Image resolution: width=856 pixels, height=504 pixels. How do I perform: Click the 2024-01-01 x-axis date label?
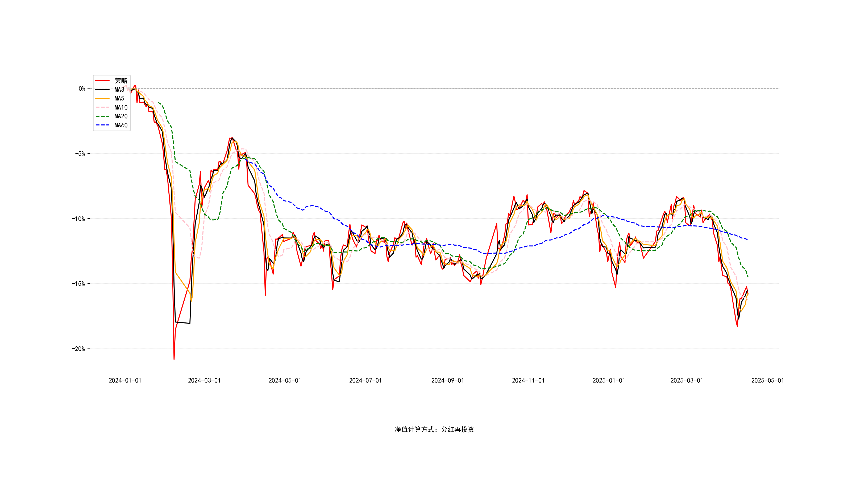(x=125, y=380)
